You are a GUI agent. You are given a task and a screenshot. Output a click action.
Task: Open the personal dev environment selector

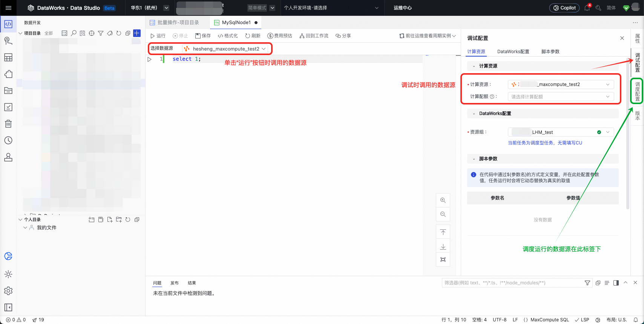[331, 8]
